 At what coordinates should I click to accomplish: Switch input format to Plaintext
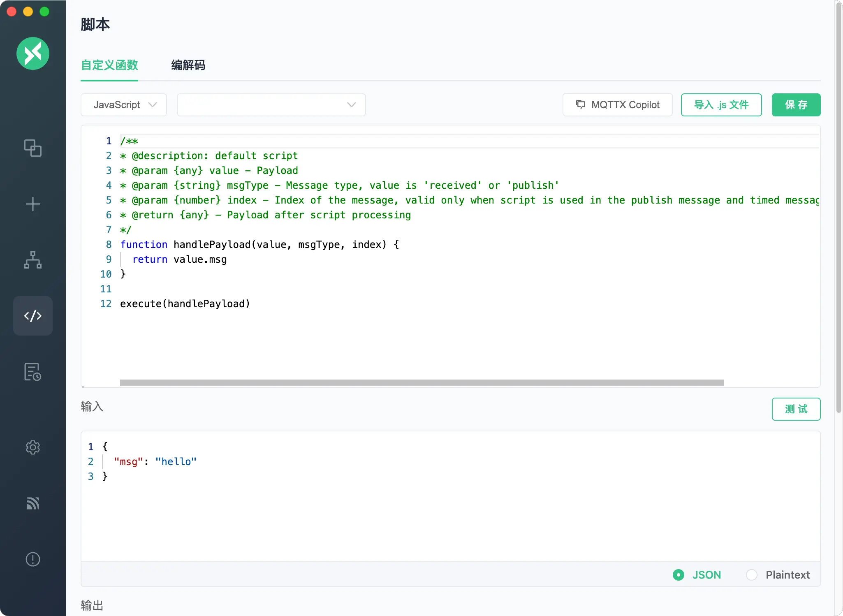tap(751, 574)
